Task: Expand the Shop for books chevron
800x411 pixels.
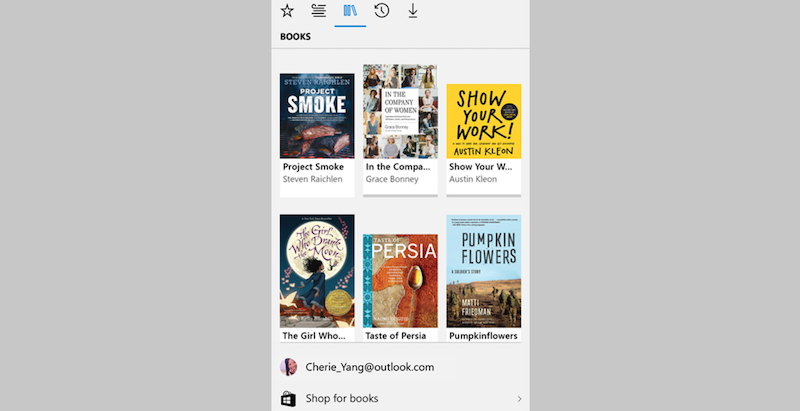Action: click(519, 399)
